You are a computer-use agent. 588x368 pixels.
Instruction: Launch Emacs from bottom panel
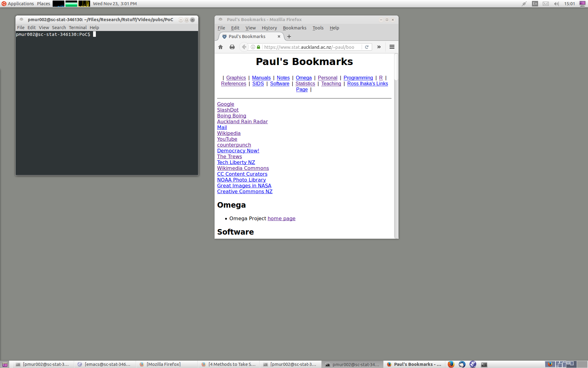[x=473, y=364]
